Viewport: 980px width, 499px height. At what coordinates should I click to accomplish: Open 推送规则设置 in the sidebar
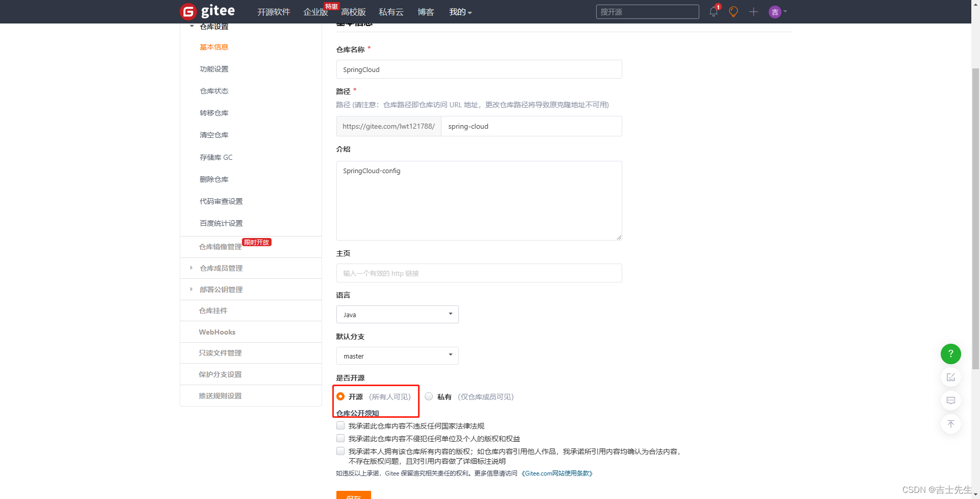pos(220,396)
